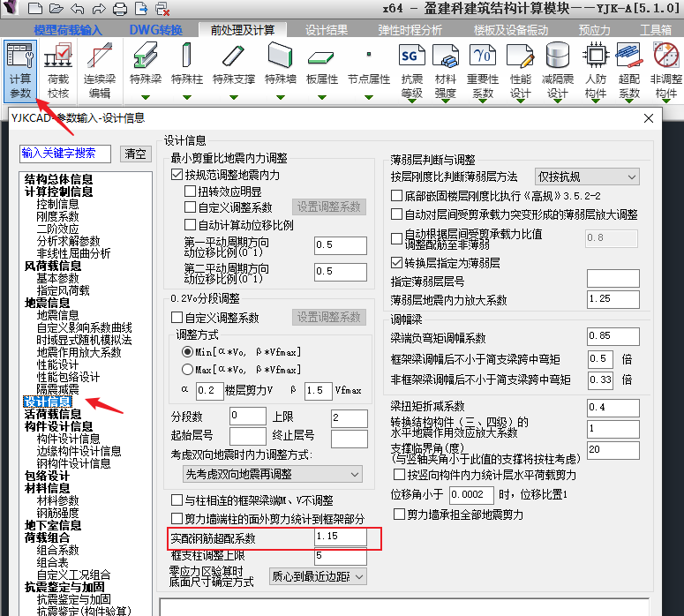Viewport: 684px width, 616px height.
Task: Open the 性能设计 icon
Action: point(521,55)
